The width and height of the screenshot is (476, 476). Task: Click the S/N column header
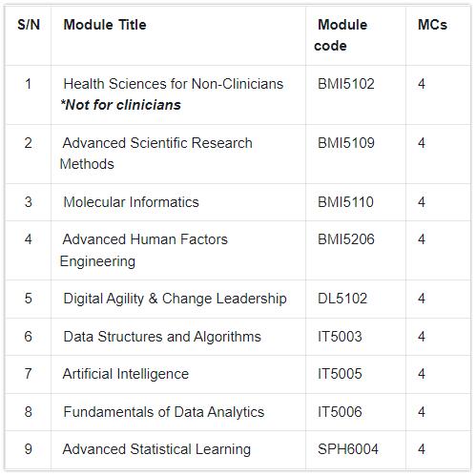[x=29, y=25]
